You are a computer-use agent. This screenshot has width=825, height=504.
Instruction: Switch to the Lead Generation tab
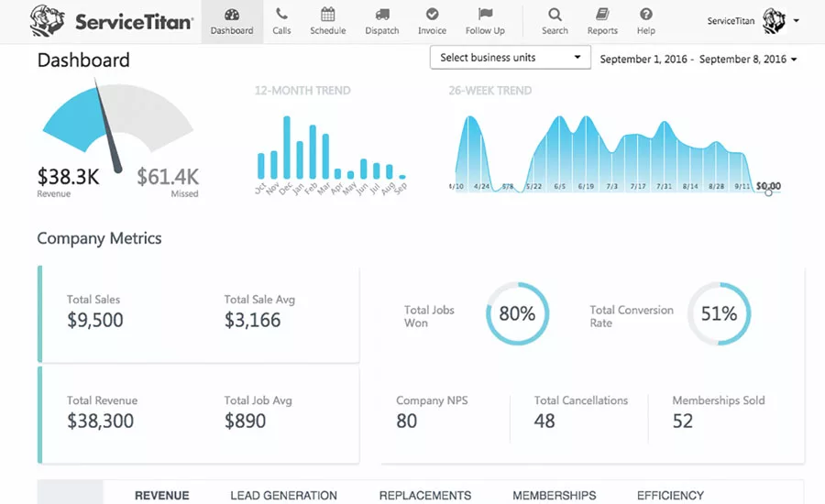(x=283, y=495)
